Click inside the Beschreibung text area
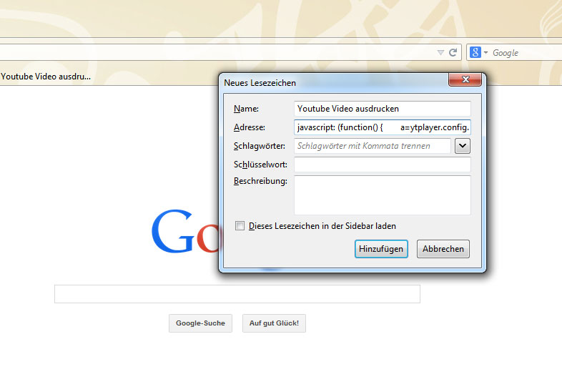562x392 pixels. pos(382,195)
